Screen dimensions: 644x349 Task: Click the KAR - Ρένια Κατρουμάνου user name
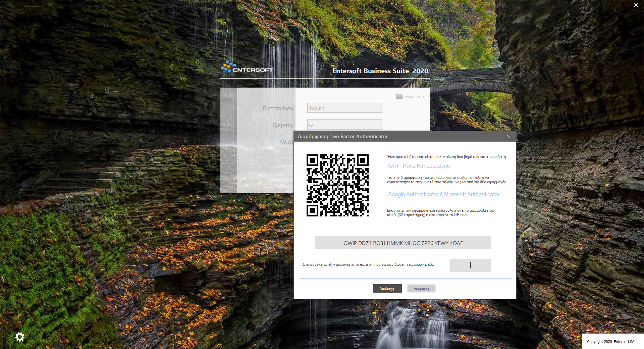[418, 166]
